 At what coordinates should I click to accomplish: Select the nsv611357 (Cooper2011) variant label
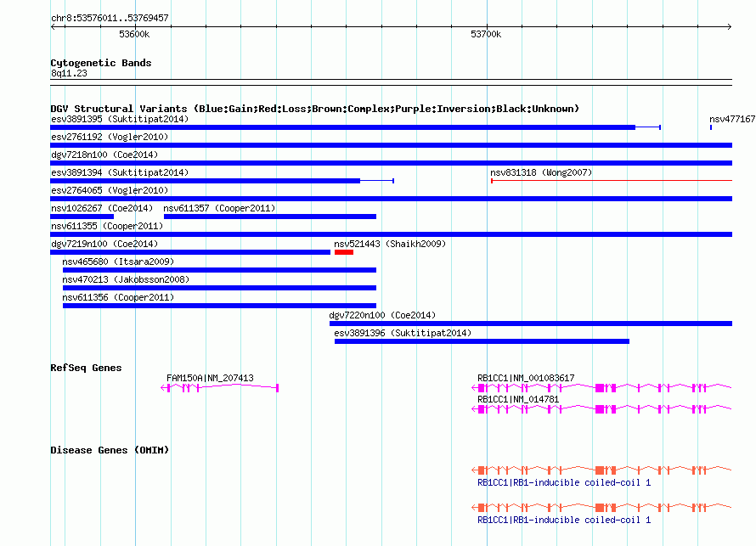[x=219, y=208]
